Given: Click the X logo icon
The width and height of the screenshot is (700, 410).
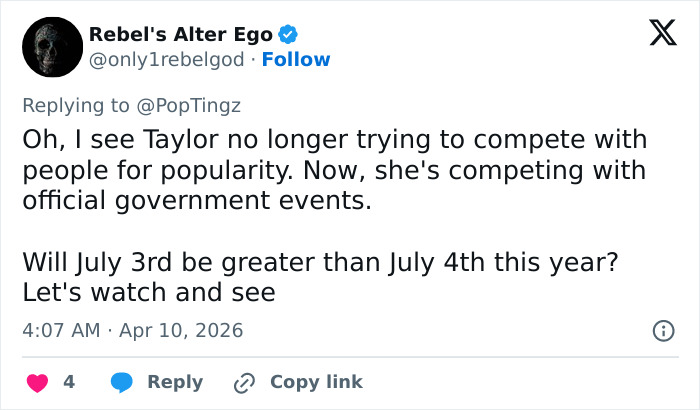Looking at the screenshot, I should (x=656, y=36).
